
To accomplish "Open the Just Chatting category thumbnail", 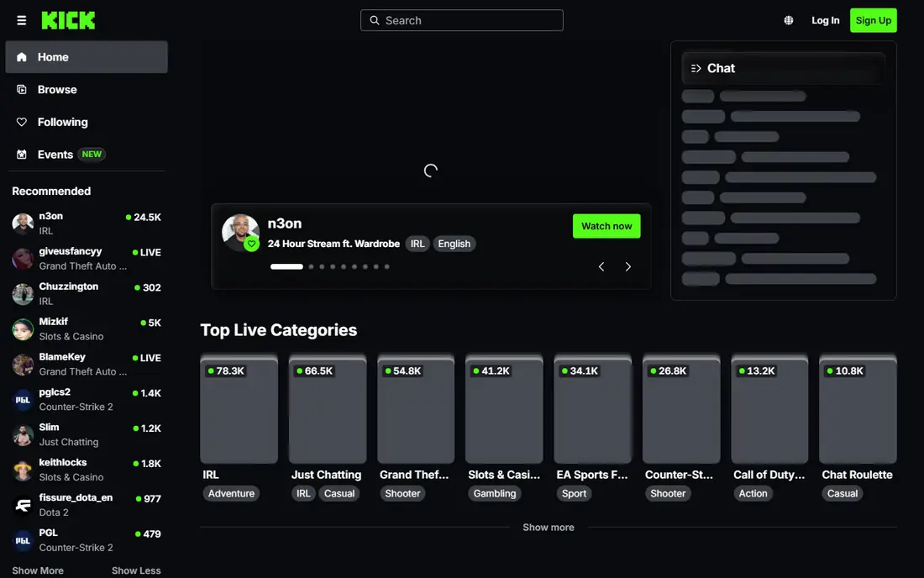I will (x=327, y=408).
